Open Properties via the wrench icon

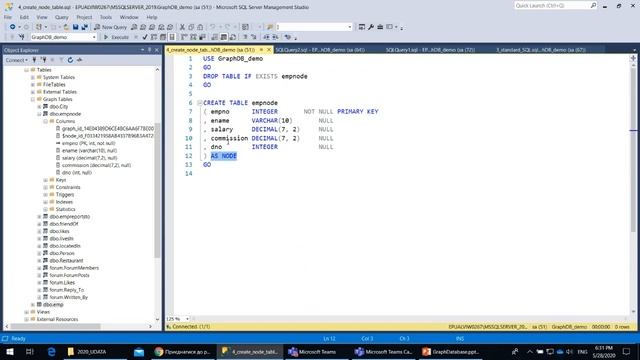tap(371, 27)
